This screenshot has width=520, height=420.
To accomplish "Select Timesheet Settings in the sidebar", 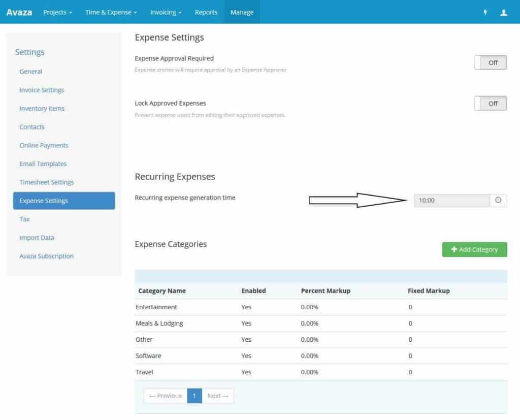I will [47, 182].
